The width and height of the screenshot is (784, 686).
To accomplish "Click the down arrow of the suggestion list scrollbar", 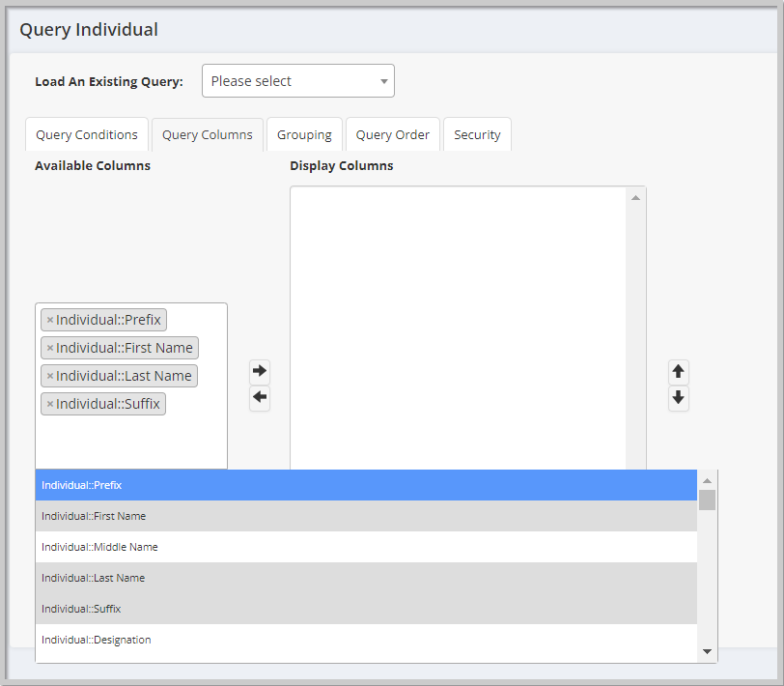I will point(706,651).
